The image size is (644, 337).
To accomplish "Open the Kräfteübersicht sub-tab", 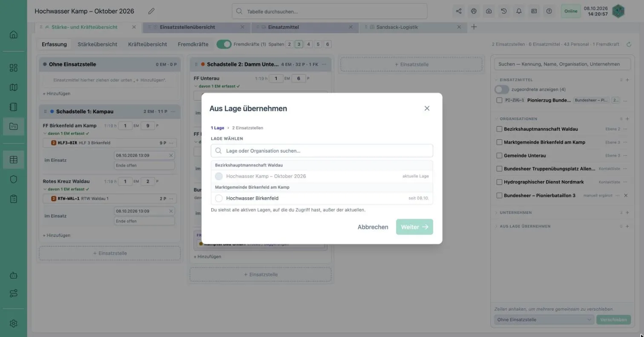I will (x=147, y=44).
